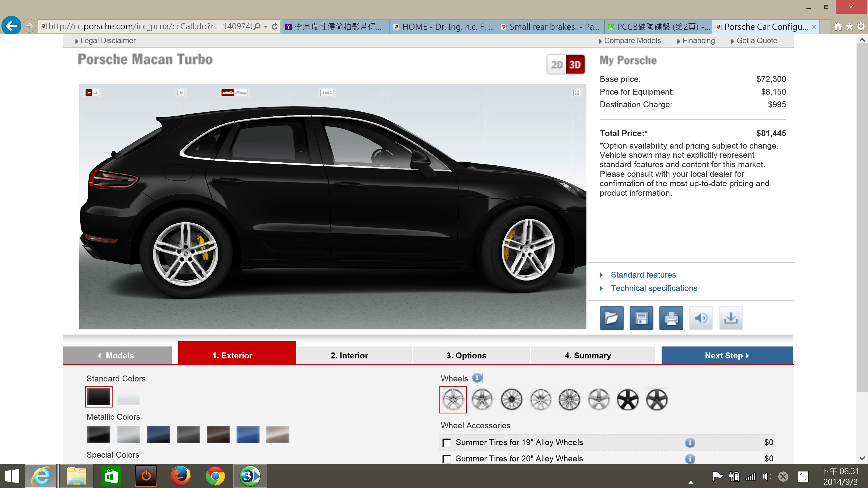Image resolution: width=868 pixels, height=488 pixels.
Task: Select the interior dashboard view icon
Action: 241,92
